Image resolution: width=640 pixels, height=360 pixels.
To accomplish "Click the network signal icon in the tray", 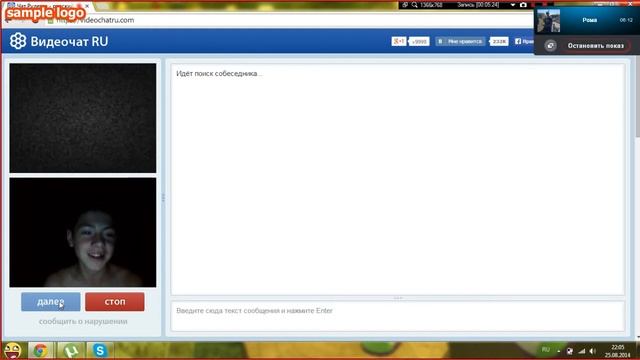I will point(582,351).
